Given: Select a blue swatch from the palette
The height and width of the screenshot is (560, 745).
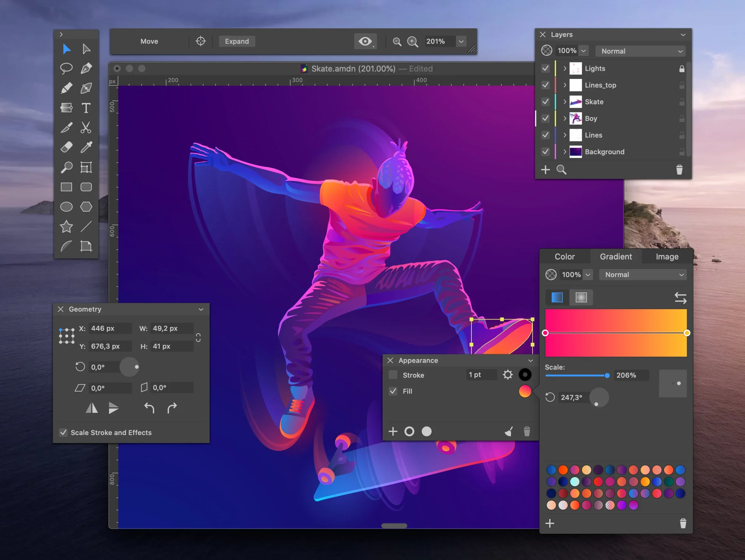Looking at the screenshot, I should tap(551, 469).
